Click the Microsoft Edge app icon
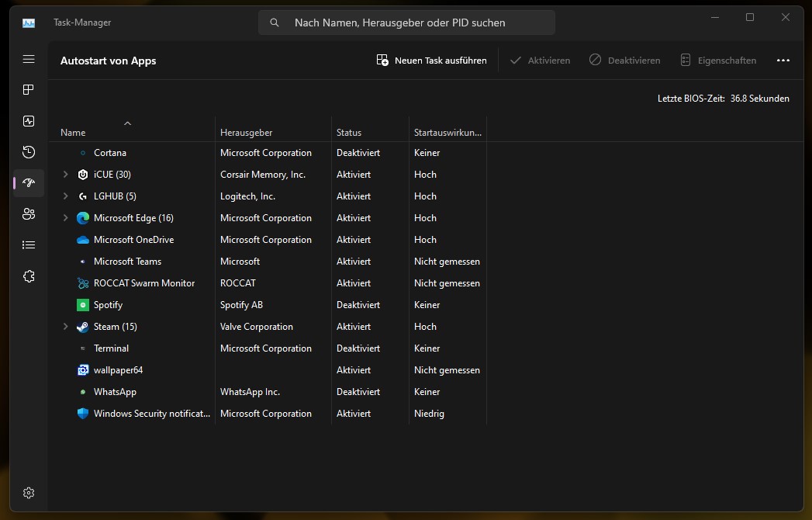The height and width of the screenshot is (520, 812). pyautogui.click(x=83, y=218)
